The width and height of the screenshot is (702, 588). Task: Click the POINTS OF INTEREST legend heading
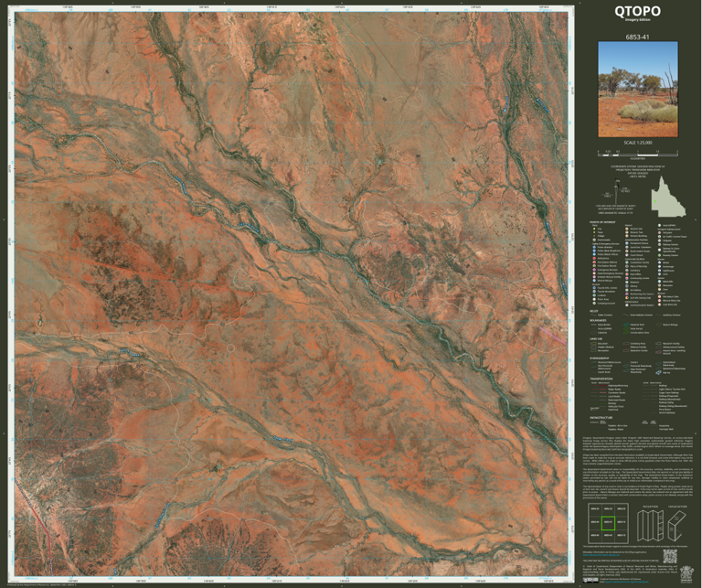(x=602, y=222)
